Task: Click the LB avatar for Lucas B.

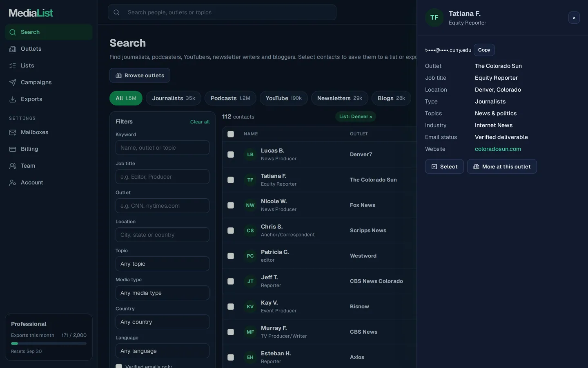Action: 250,155
